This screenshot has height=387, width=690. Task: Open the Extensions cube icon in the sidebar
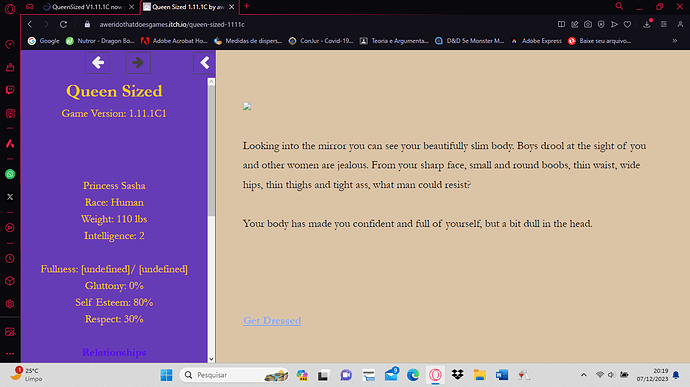point(10,281)
